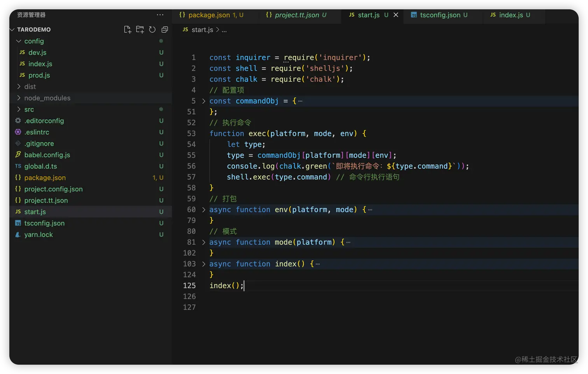This screenshot has height=374, width=588.
Task: Unfold the env function at line 60
Action: click(x=203, y=210)
